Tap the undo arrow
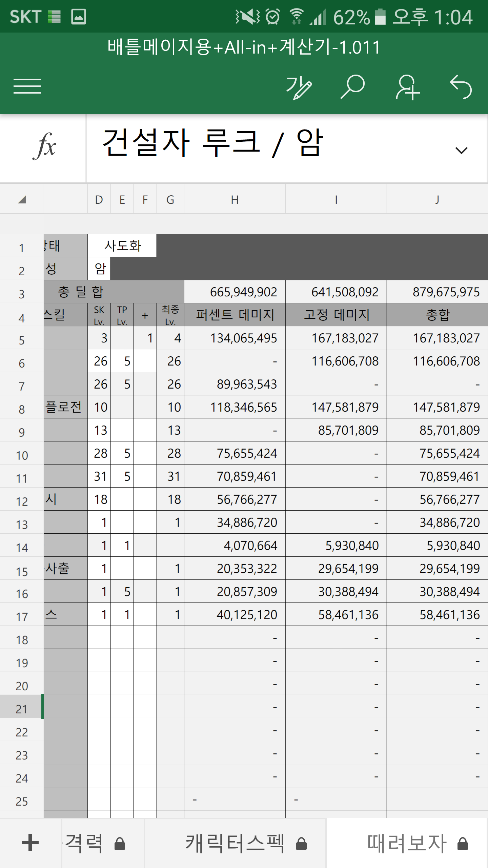Image resolution: width=488 pixels, height=868 pixels. (x=461, y=87)
